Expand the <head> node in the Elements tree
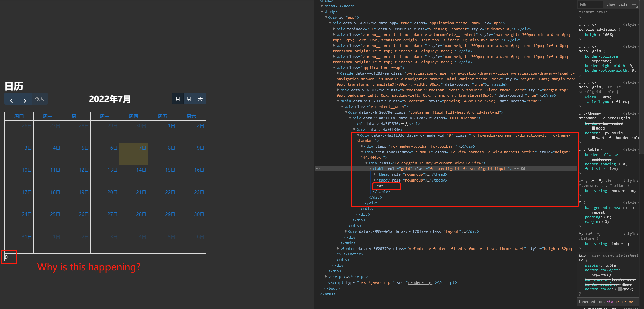The height and width of the screenshot is (309, 644). pos(322,6)
